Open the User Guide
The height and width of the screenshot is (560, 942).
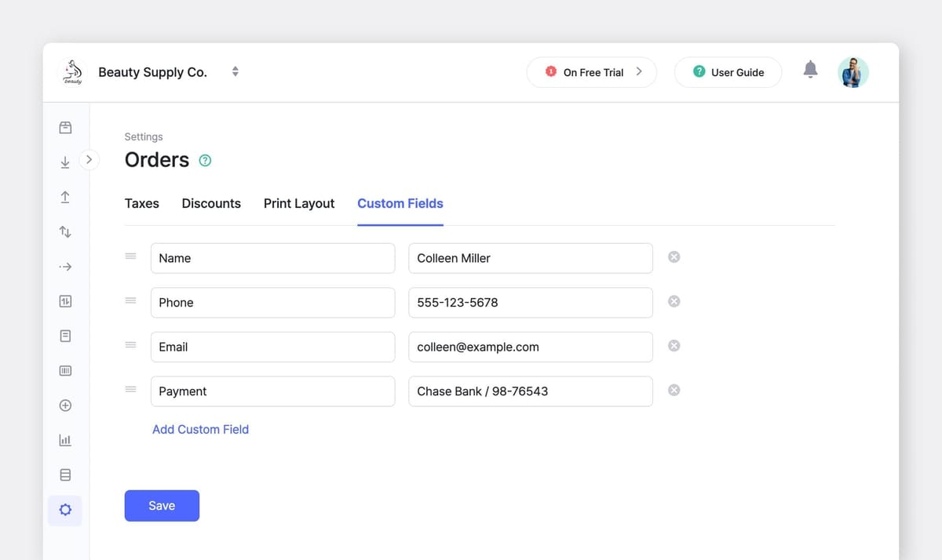728,71
